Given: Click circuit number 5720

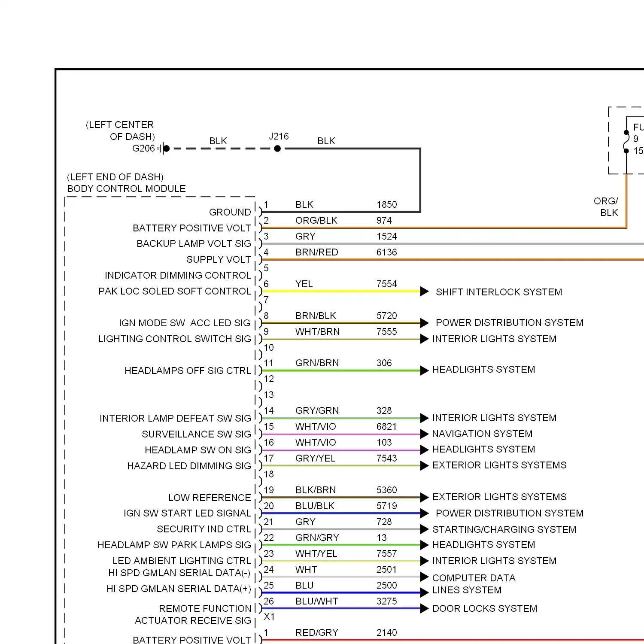Looking at the screenshot, I should pos(387,316).
